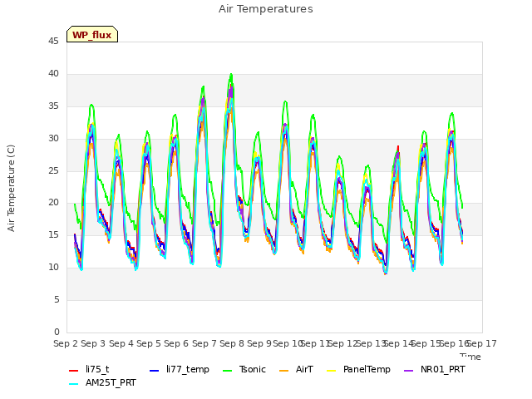Click the 35 y-axis tick label
Viewport: 532px width, 399px height.
click(x=53, y=106)
